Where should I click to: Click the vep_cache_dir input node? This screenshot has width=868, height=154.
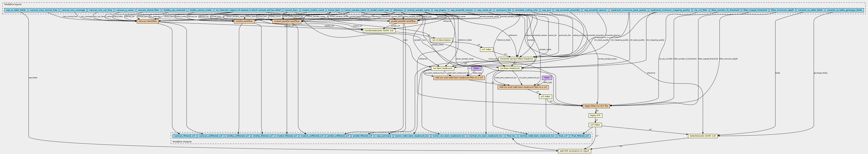[485, 10]
